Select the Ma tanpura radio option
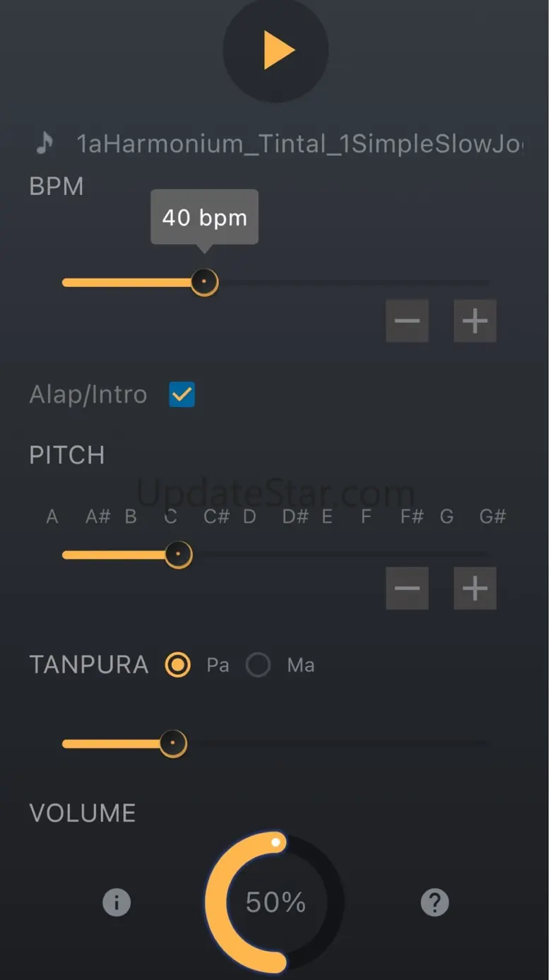Image resolution: width=551 pixels, height=980 pixels. tap(258, 665)
